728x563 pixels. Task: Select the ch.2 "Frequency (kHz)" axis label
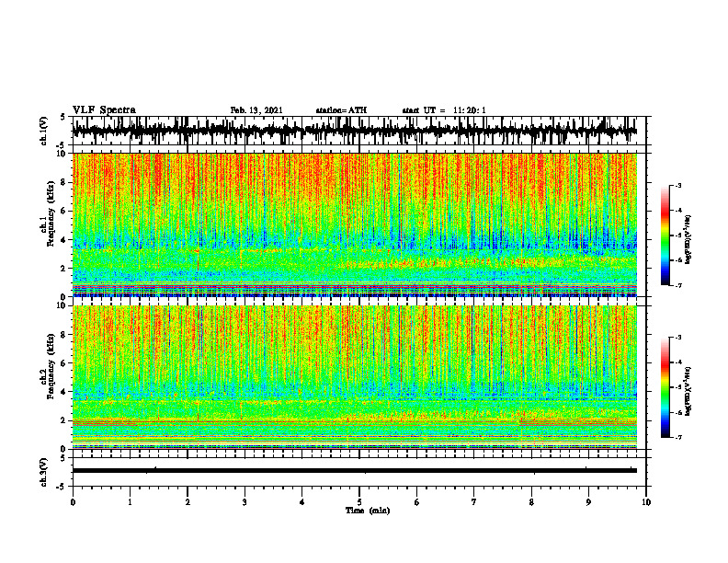[x=51, y=366]
